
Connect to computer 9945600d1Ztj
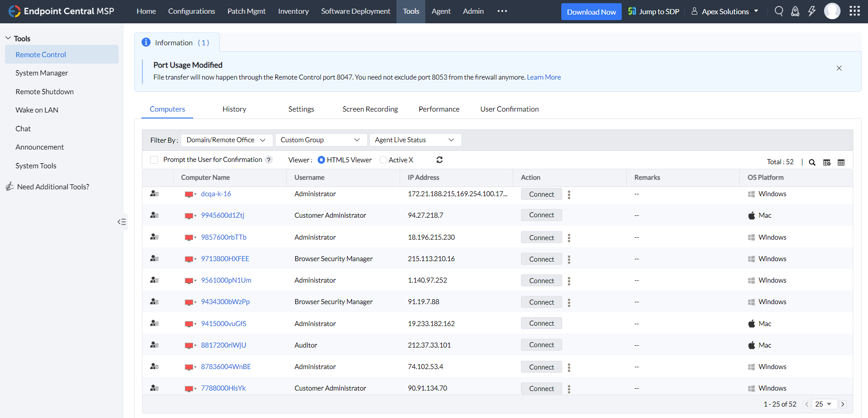[x=542, y=215]
